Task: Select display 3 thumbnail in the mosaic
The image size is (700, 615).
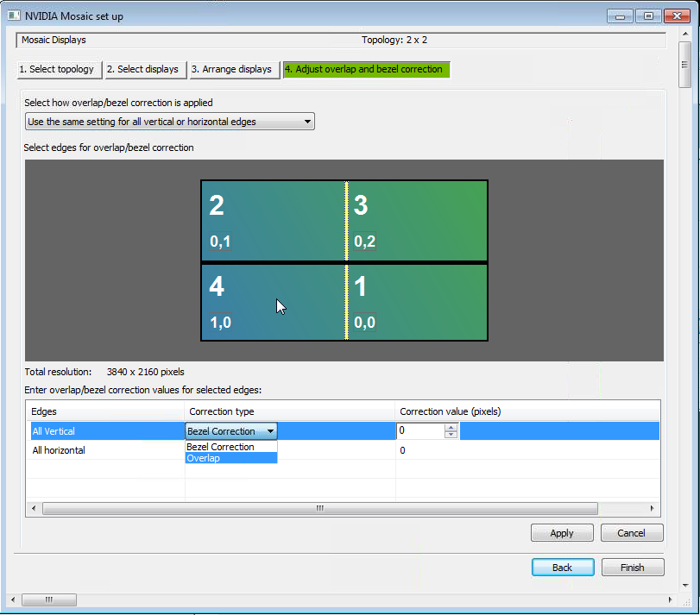Action: tap(418, 220)
